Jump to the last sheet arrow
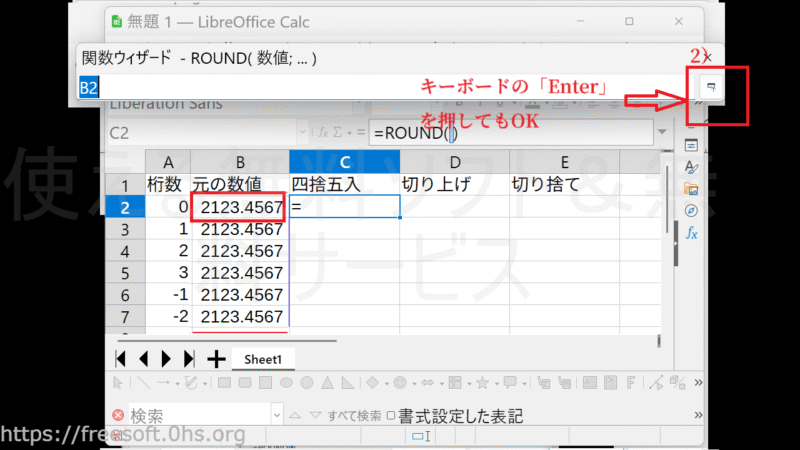 (188, 359)
